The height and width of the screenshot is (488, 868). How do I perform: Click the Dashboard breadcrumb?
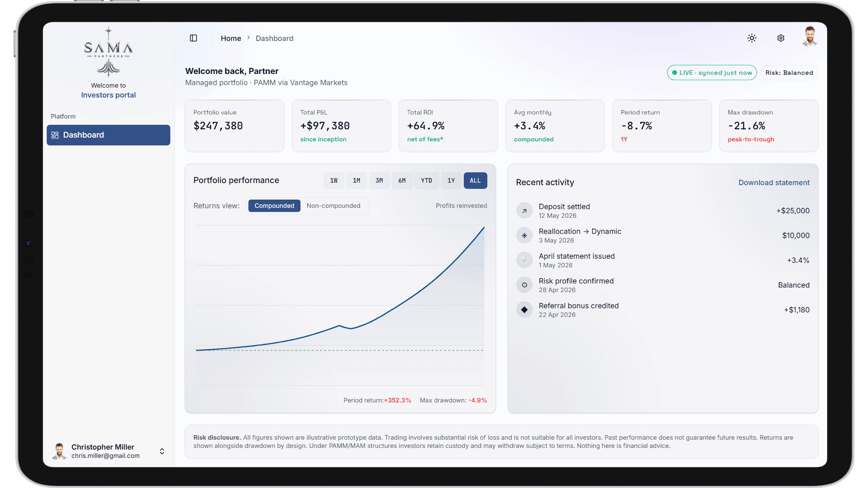[x=274, y=38]
